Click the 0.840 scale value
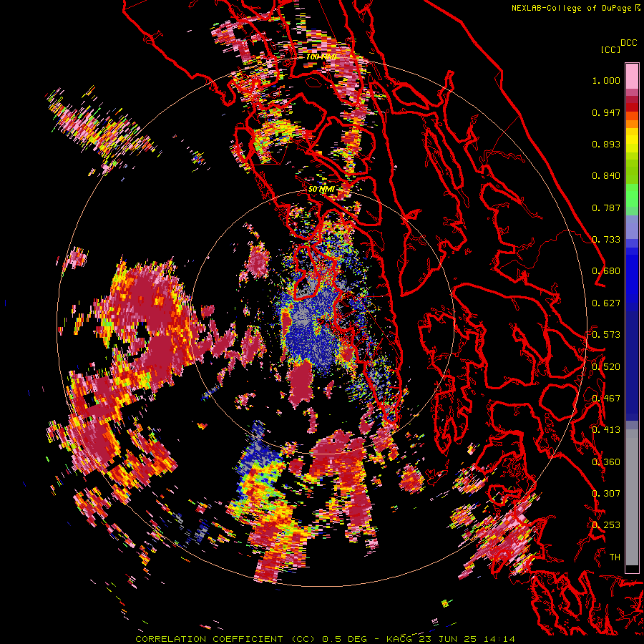Viewport: 644px width, 644px height. (606, 176)
